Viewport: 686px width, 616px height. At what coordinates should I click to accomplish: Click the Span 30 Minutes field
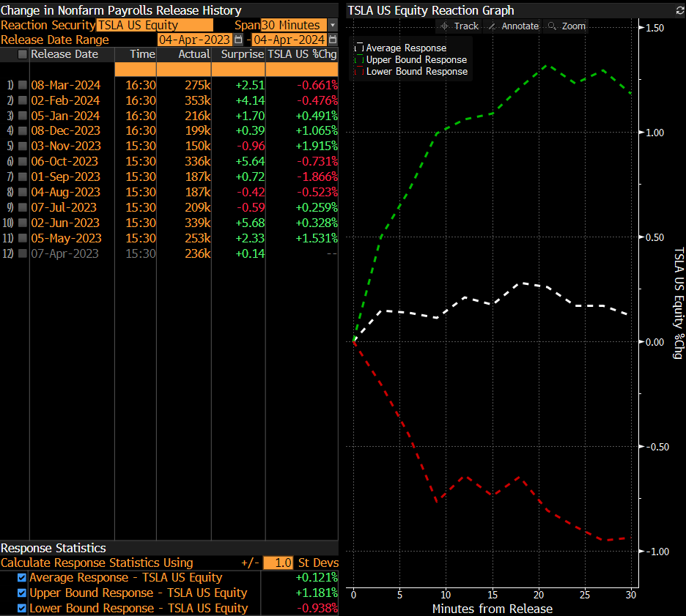[294, 25]
